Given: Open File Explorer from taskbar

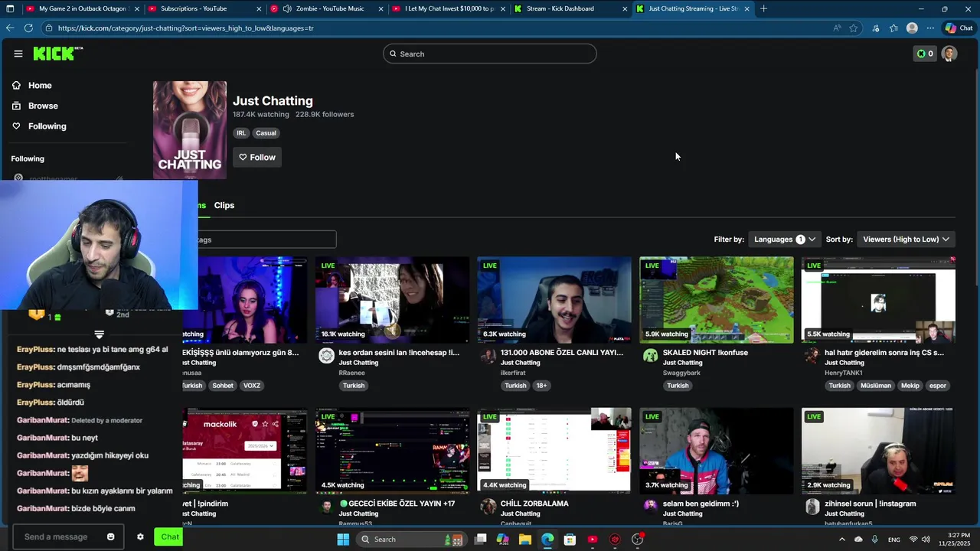Looking at the screenshot, I should (x=525, y=540).
